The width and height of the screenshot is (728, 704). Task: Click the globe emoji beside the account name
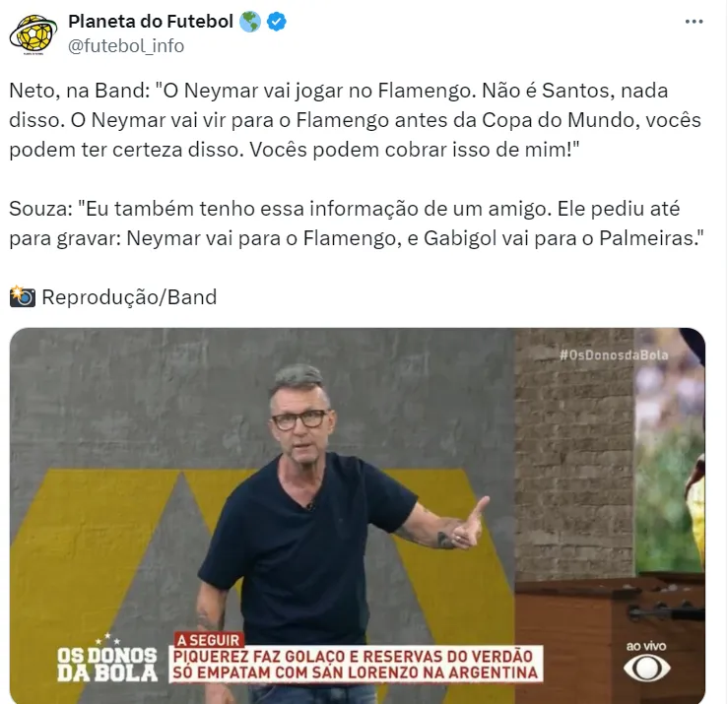(250, 22)
